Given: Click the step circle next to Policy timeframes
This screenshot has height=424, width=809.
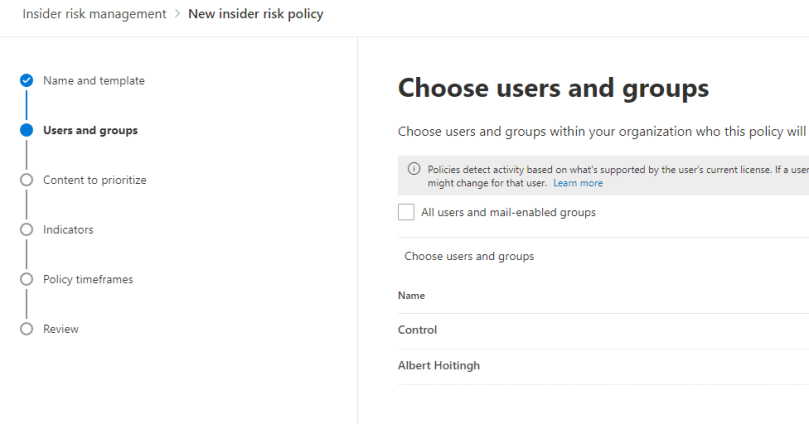Looking at the screenshot, I should (x=26, y=280).
